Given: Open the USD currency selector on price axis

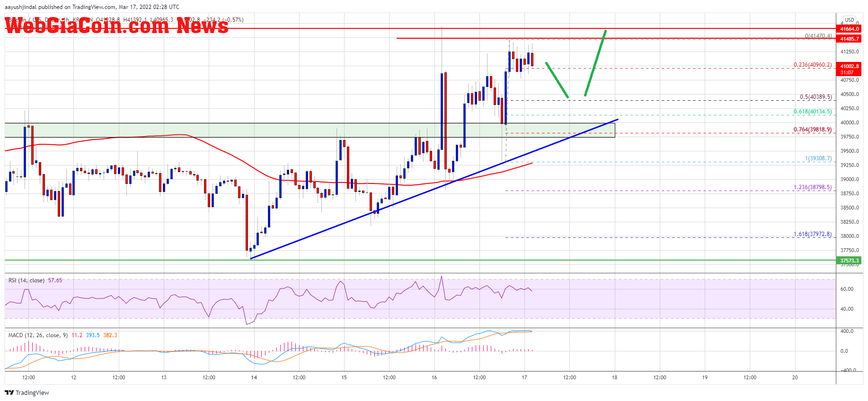Looking at the screenshot, I should [x=850, y=20].
